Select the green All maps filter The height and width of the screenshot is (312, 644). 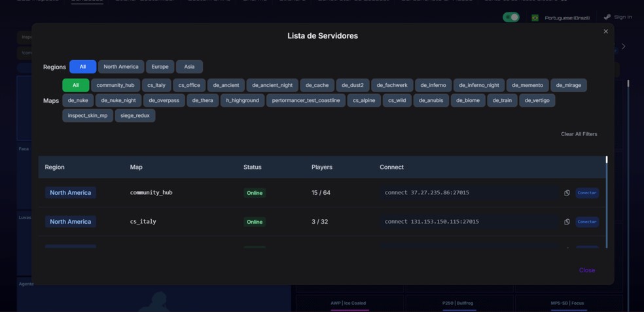pos(75,86)
